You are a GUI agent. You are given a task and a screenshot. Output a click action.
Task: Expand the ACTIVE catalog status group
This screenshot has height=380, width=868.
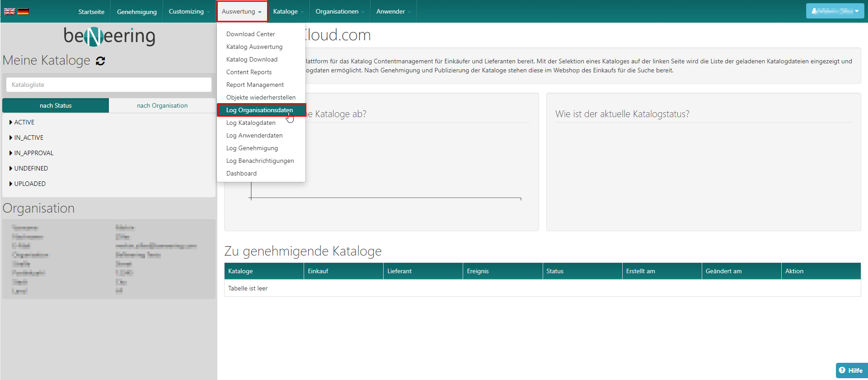[x=24, y=122]
